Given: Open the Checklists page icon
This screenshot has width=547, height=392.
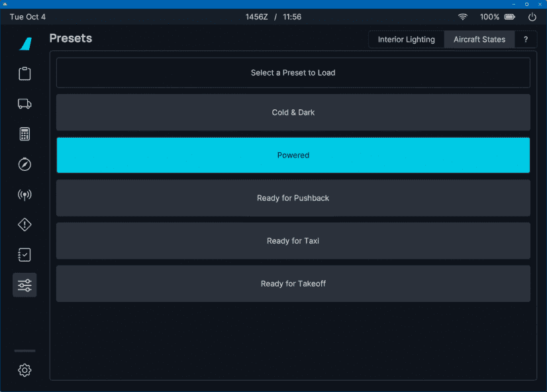Looking at the screenshot, I should pos(25,255).
